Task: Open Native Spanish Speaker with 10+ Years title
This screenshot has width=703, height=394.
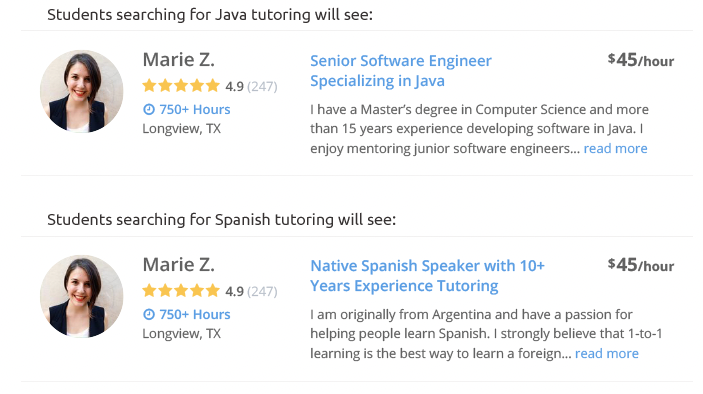Action: [x=427, y=275]
